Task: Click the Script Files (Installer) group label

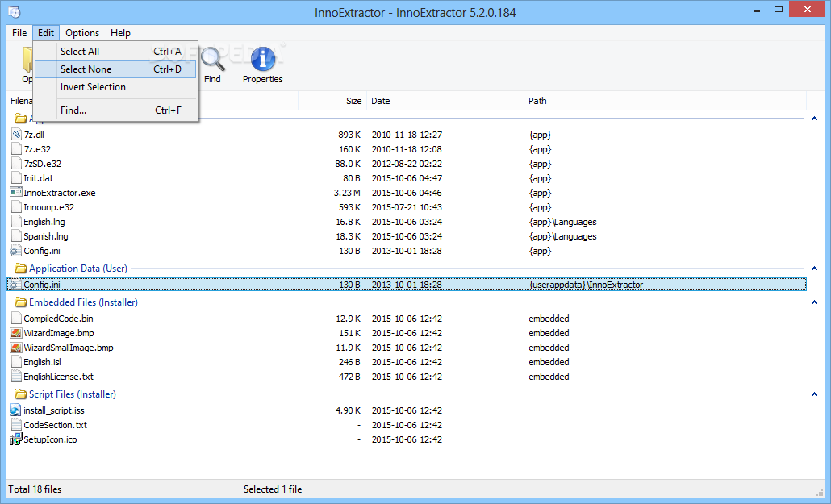Action: 73,394
